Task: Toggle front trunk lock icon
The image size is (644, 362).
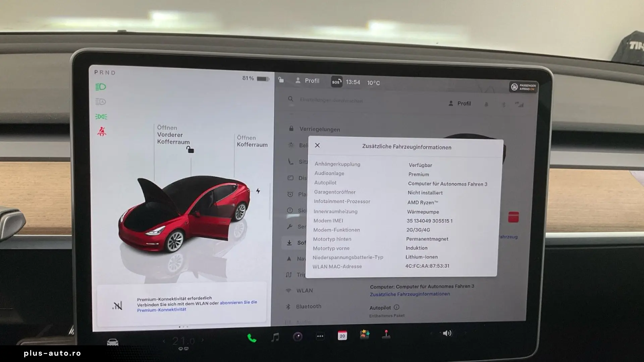Action: pos(190,149)
